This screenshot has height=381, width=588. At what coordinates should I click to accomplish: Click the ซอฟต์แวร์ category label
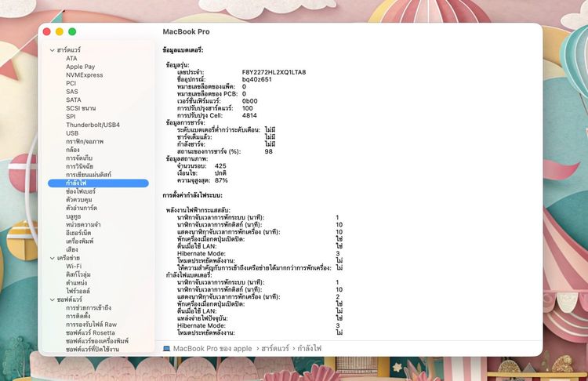coord(69,299)
